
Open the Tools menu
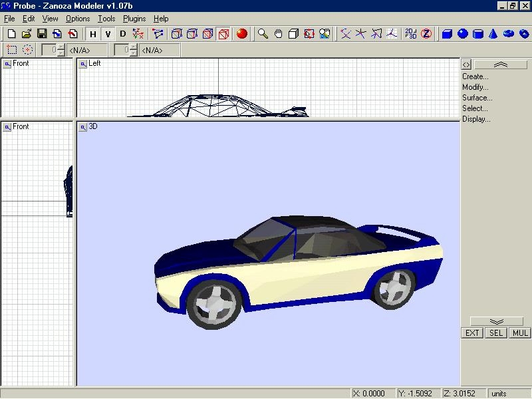click(106, 19)
